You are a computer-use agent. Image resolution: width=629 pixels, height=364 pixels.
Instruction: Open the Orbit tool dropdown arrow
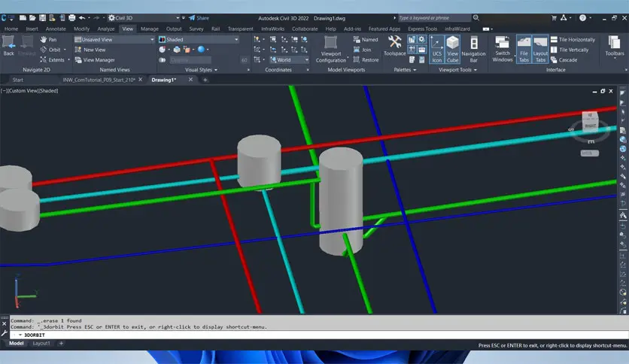click(65, 50)
